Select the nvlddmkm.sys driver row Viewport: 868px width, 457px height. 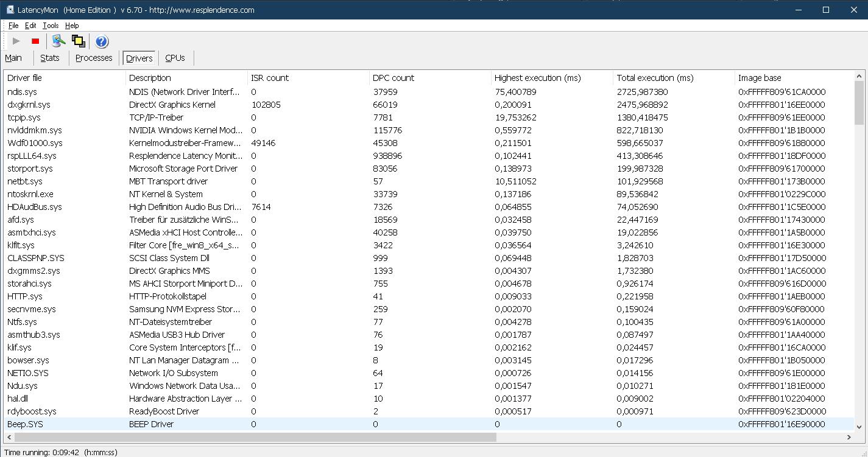point(429,130)
